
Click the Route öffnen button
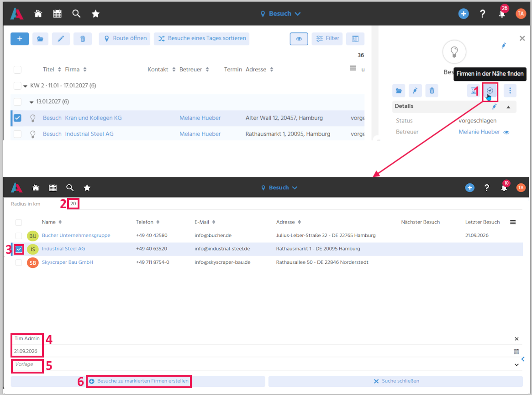[125, 39]
